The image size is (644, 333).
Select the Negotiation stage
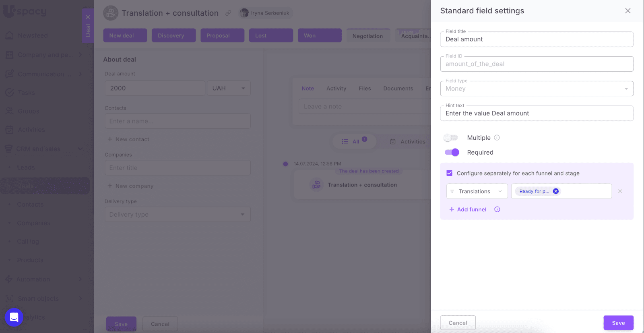(x=367, y=36)
